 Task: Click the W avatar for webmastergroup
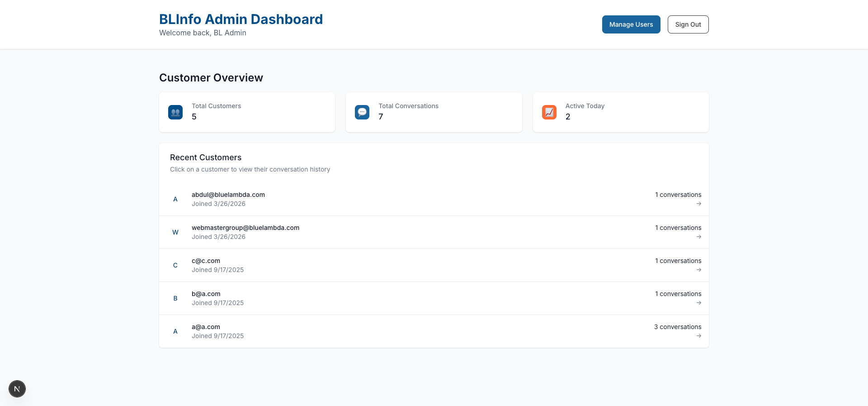coord(175,232)
